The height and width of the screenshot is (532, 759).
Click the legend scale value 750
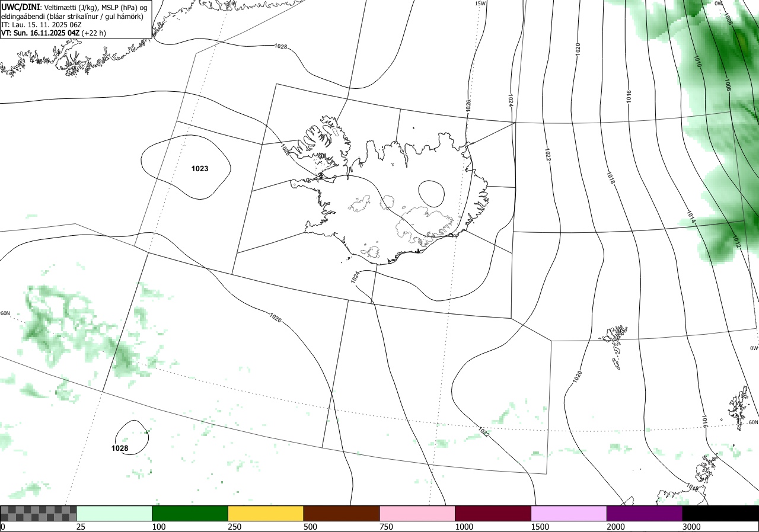pos(386,527)
